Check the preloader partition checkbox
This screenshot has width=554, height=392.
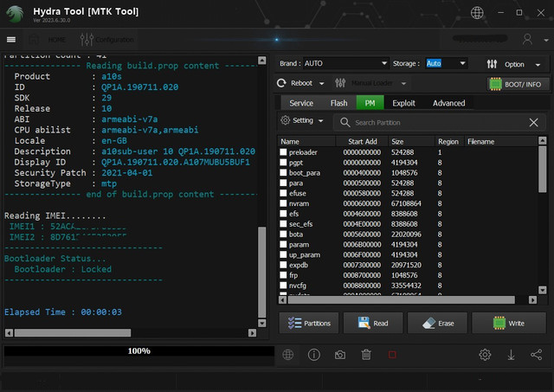click(283, 152)
